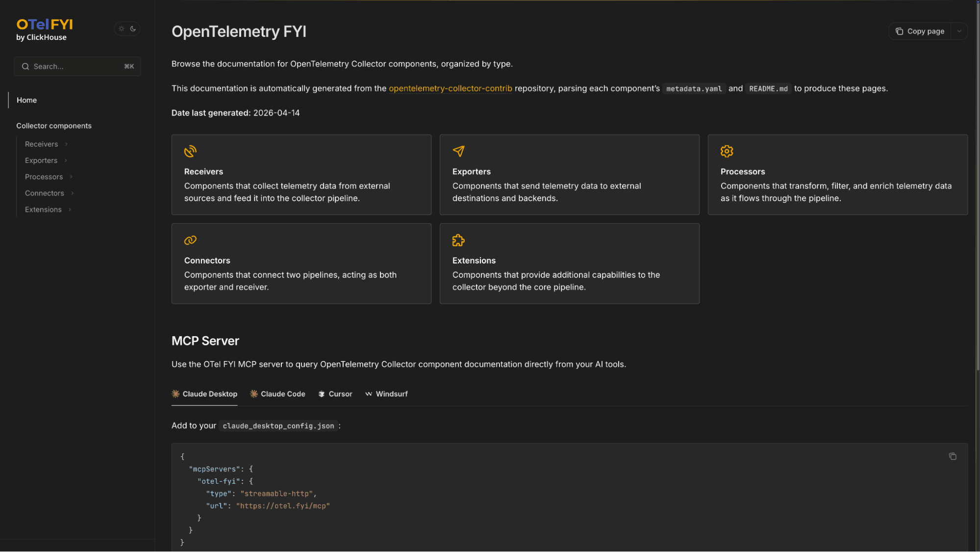Switch to dark theme moon icon
This screenshot has width=980, height=552.
[133, 29]
